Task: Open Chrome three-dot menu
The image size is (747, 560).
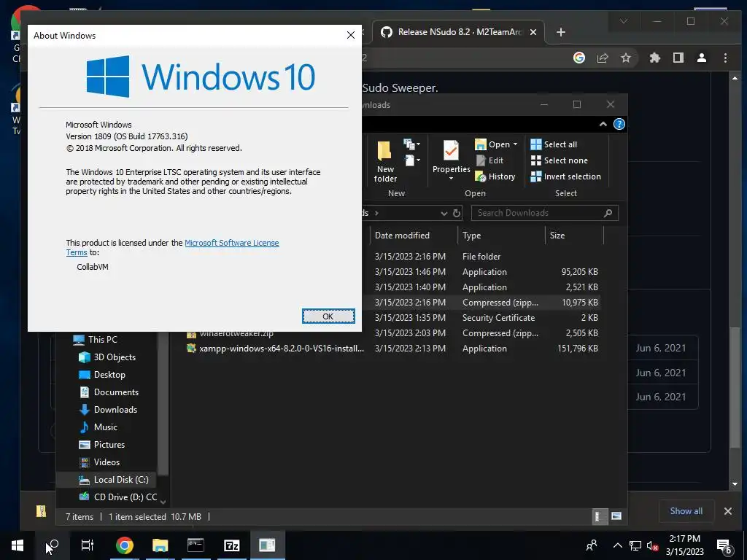Action: (725, 58)
